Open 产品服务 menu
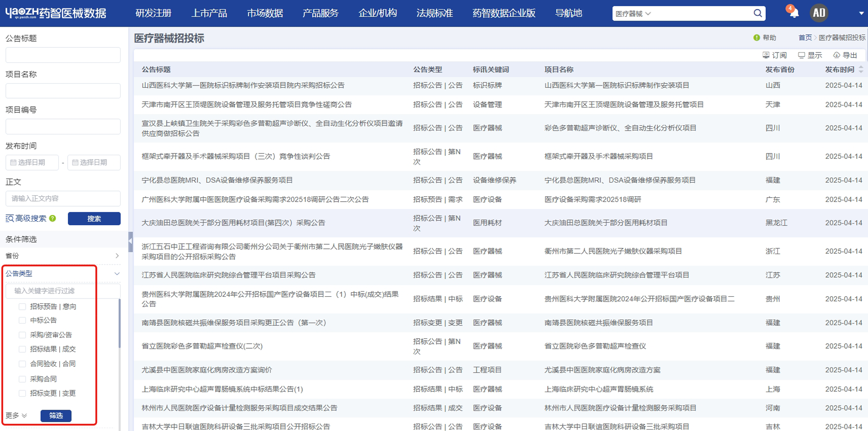The width and height of the screenshot is (868, 431). click(321, 13)
